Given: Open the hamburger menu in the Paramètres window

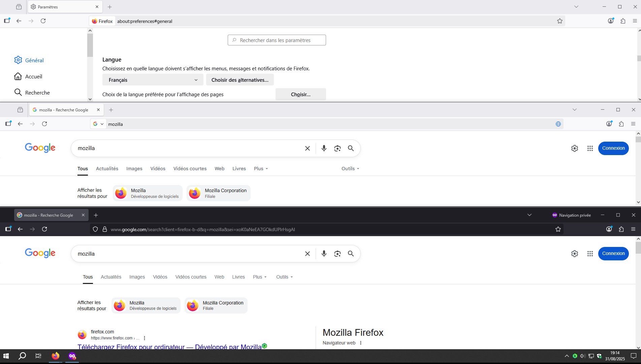Looking at the screenshot, I should coord(635,21).
